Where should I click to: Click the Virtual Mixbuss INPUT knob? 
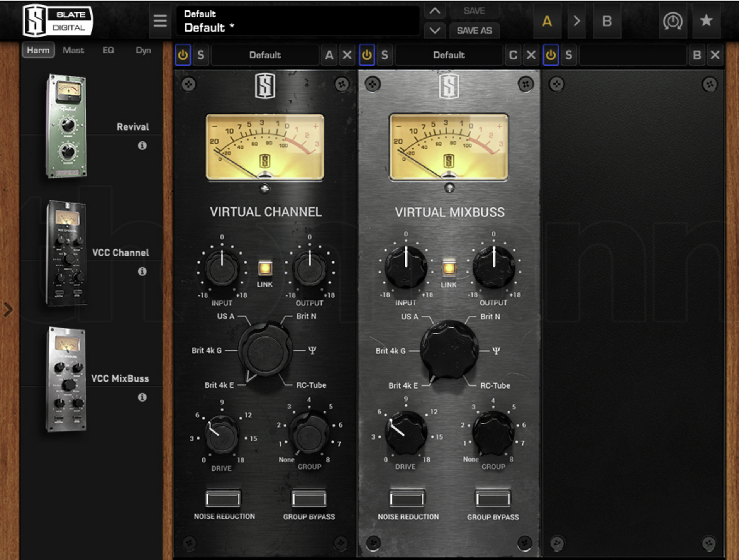[406, 267]
